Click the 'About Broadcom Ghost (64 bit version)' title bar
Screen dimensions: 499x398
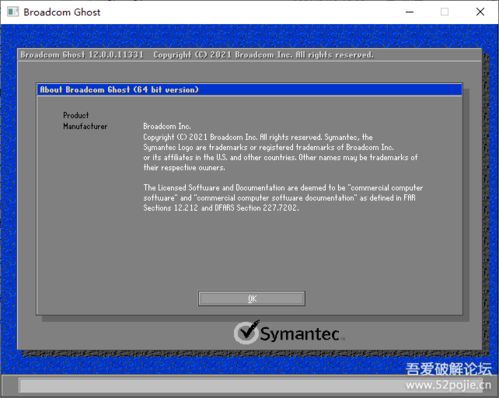coord(249,90)
